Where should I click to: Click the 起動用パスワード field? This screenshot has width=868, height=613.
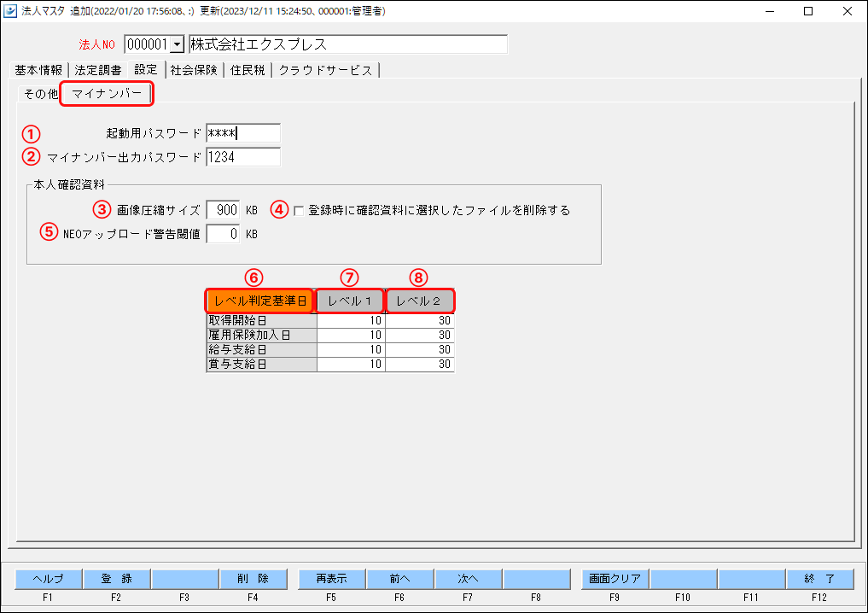pyautogui.click(x=243, y=133)
